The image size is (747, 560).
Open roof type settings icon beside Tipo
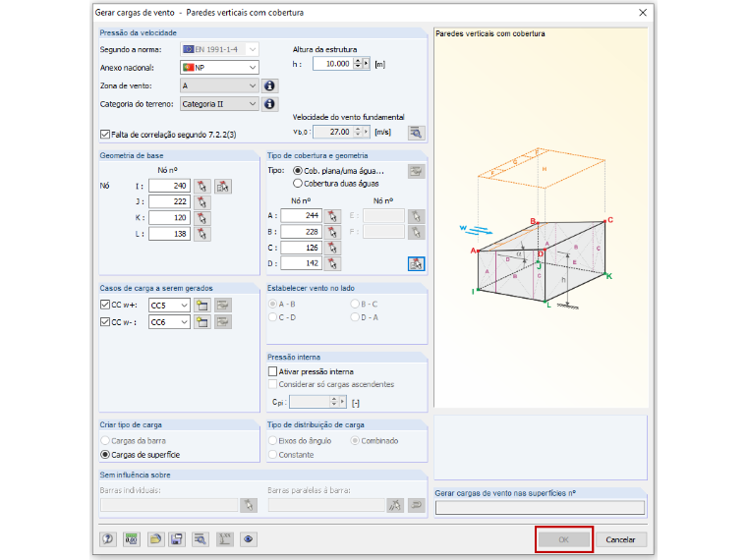tap(417, 171)
